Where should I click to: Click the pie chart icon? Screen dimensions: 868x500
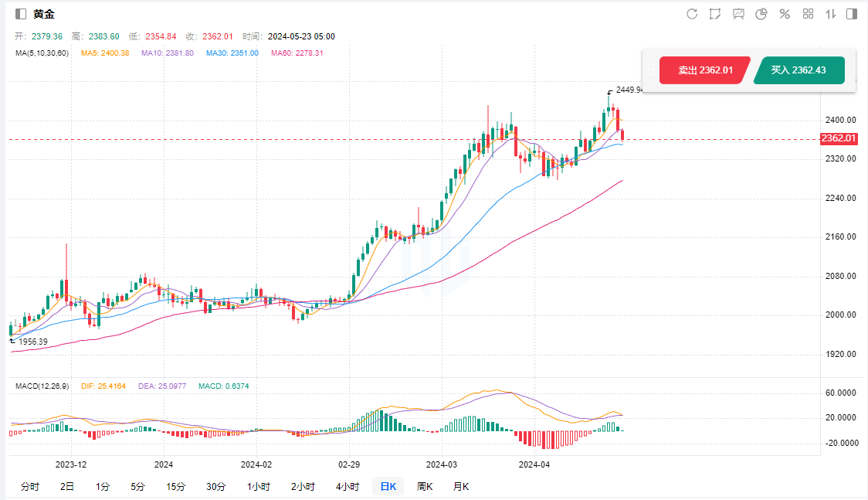(x=761, y=14)
